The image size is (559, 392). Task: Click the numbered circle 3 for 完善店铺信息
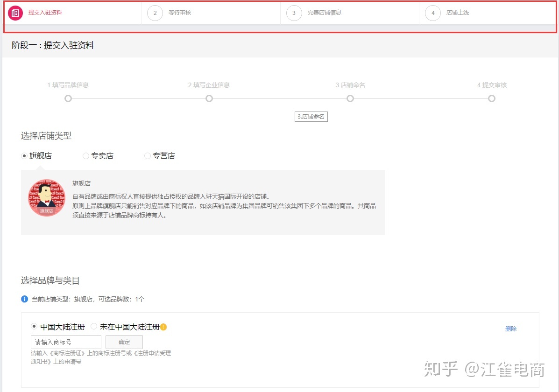294,13
